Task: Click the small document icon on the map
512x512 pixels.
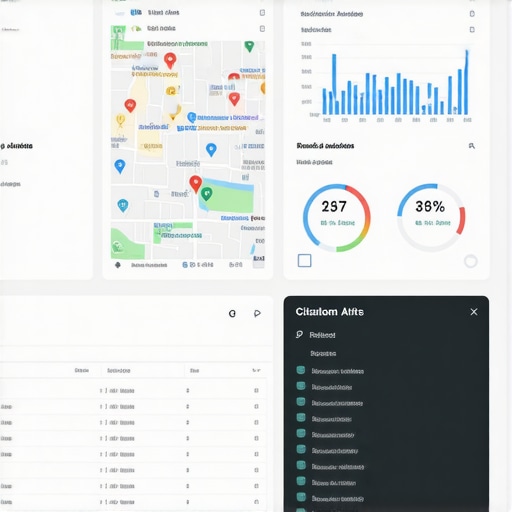Action: pos(156,194)
